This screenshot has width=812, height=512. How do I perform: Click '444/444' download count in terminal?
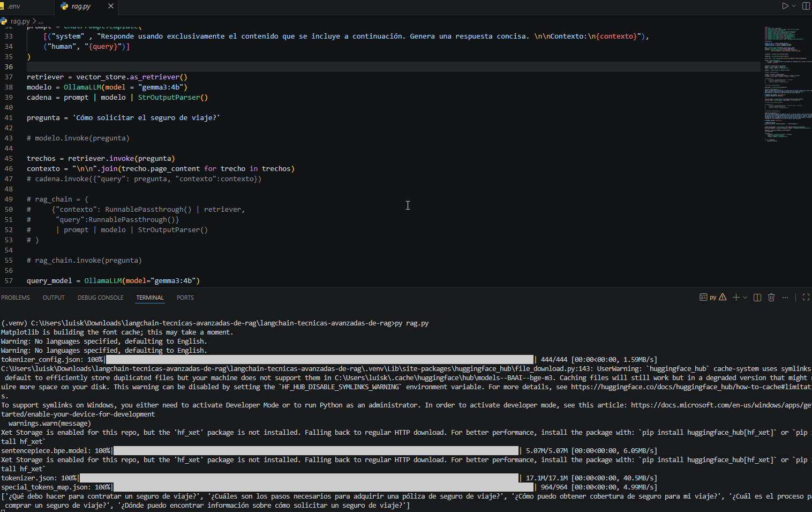click(554, 360)
